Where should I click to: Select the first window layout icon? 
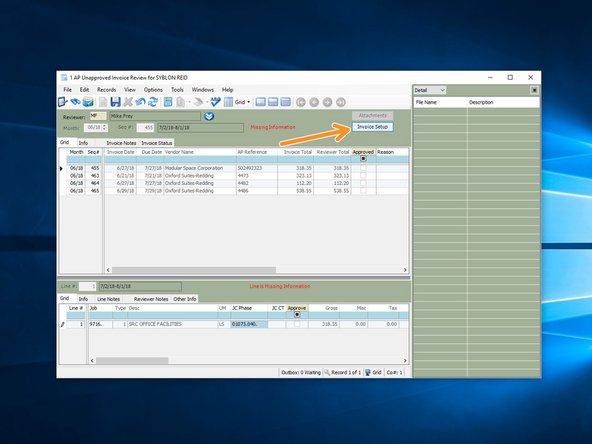261,102
